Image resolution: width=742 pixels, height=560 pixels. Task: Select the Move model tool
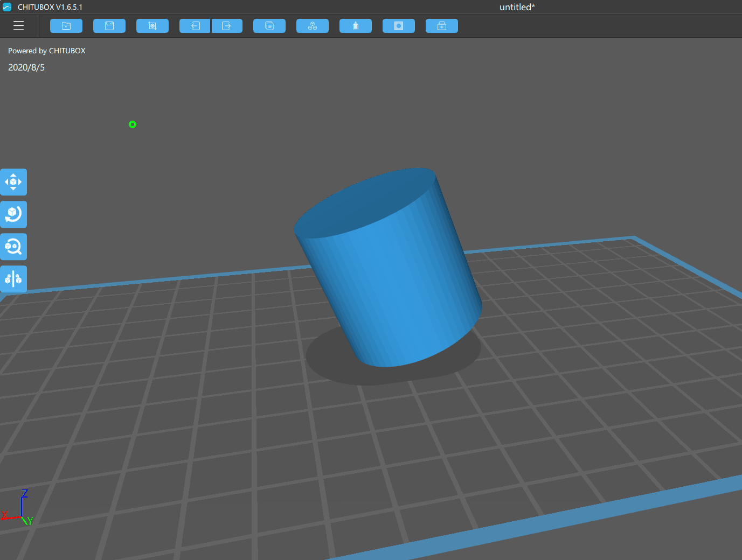pos(13,182)
